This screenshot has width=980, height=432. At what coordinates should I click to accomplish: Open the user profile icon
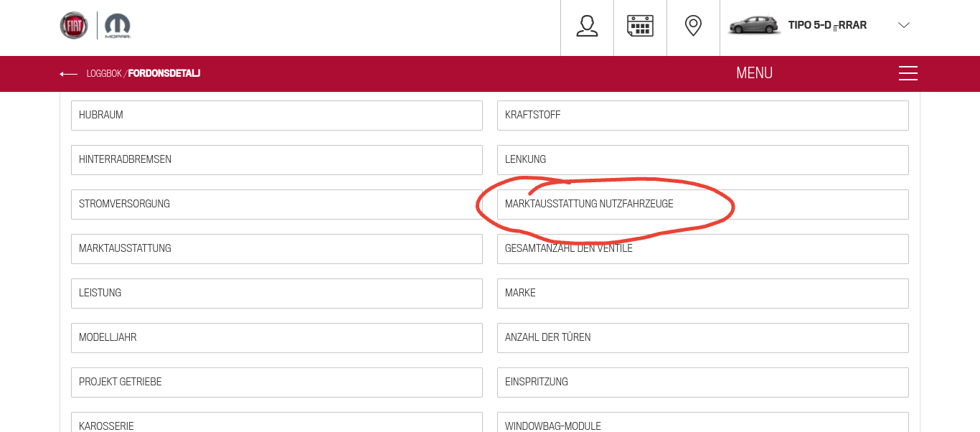587,26
